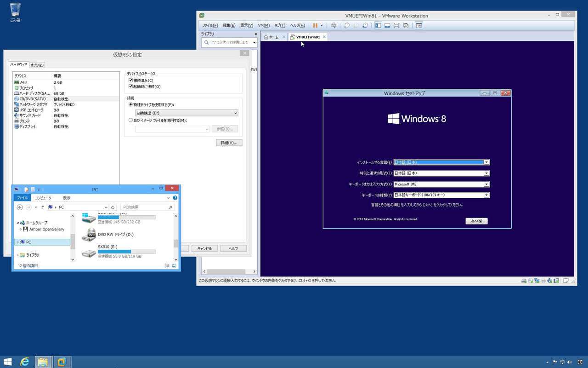Viewport: 588px width, 368px height.
Task: Select the メモリ device row
Action: 66,82
